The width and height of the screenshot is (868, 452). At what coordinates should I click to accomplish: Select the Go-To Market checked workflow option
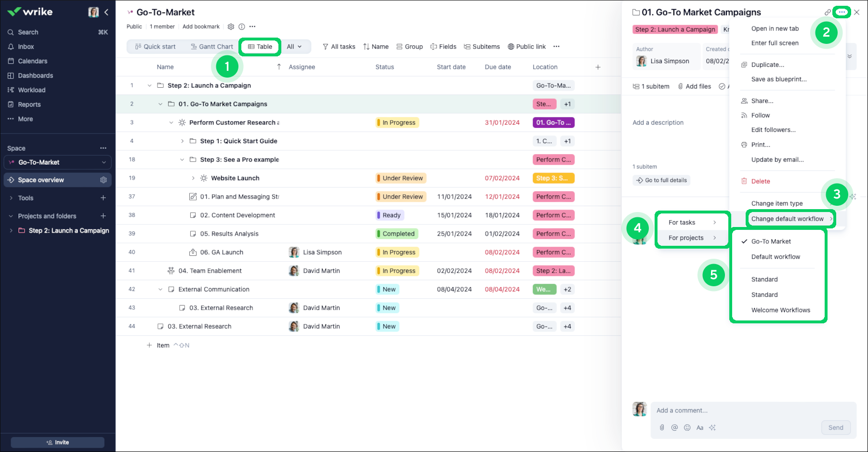(771, 241)
